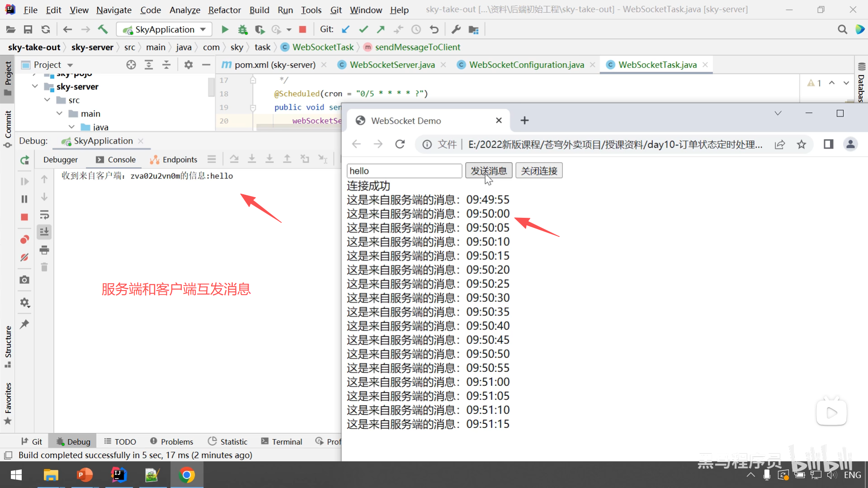This screenshot has height=488, width=868.
Task: Pause the program in debug sidebar
Action: [24, 199]
